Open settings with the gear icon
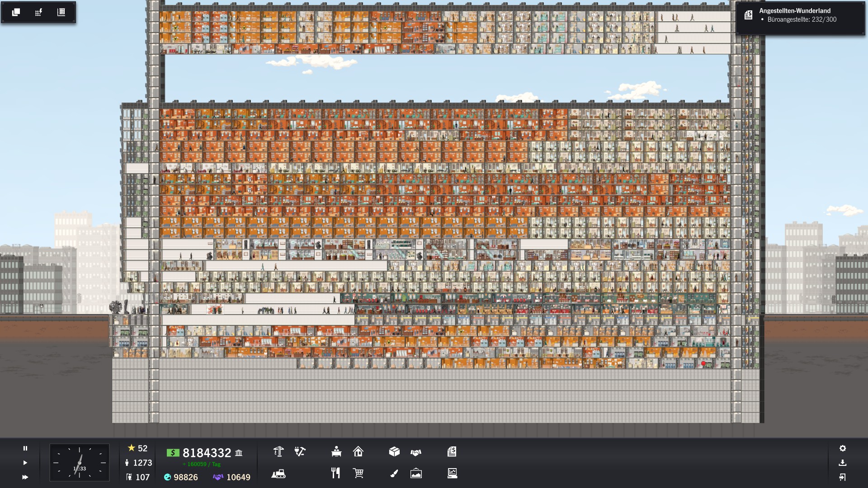 (843, 448)
